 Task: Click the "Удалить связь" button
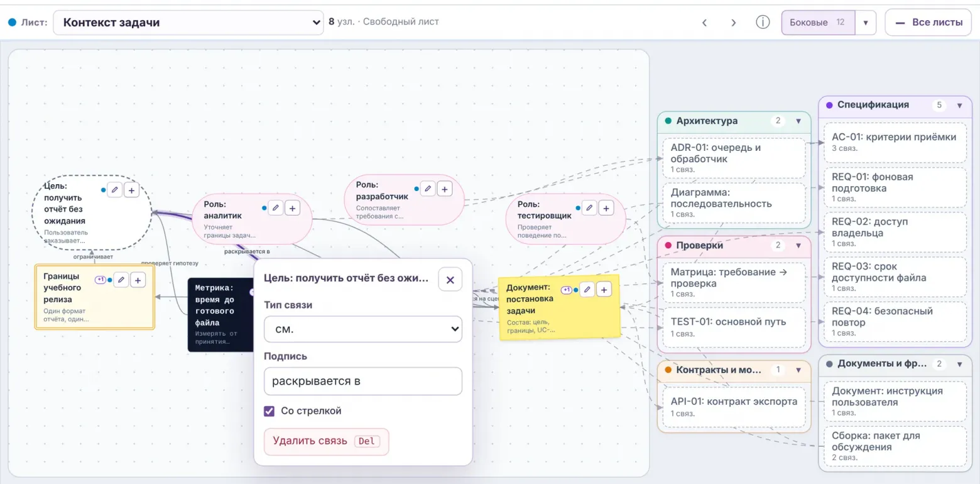tap(327, 441)
